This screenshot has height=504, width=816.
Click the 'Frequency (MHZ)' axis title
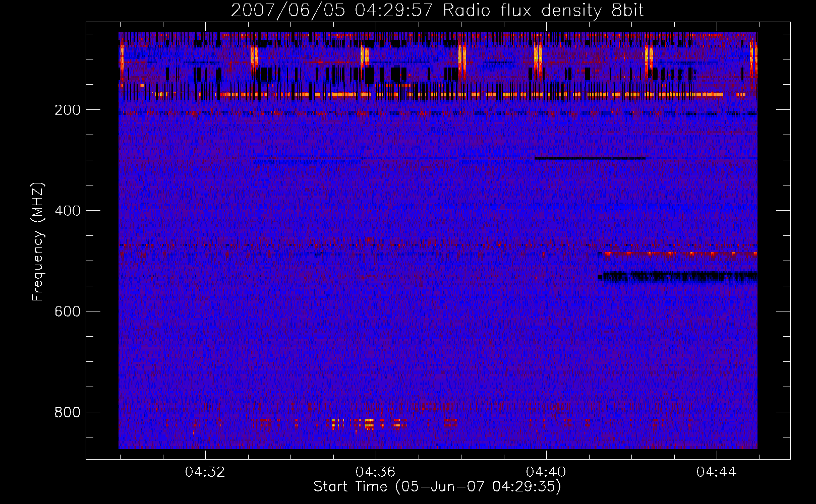(x=38, y=241)
